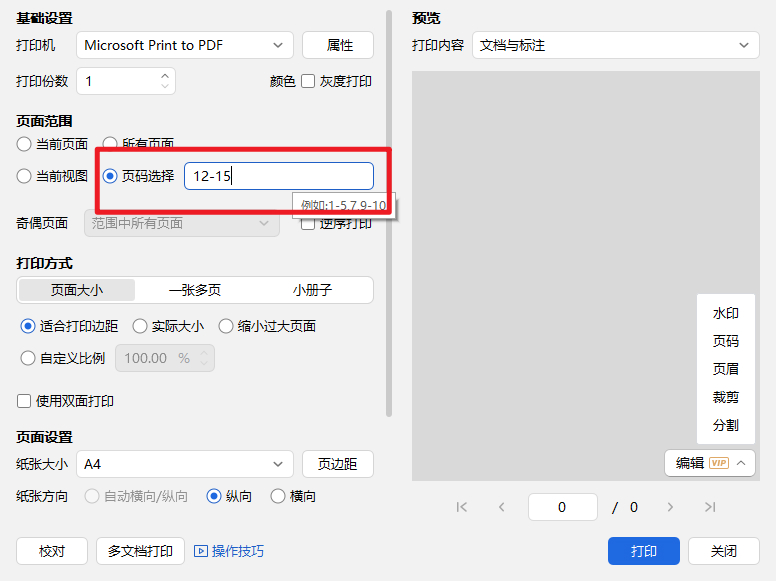Click the blue 打印 print button
The width and height of the screenshot is (776, 581).
point(643,551)
